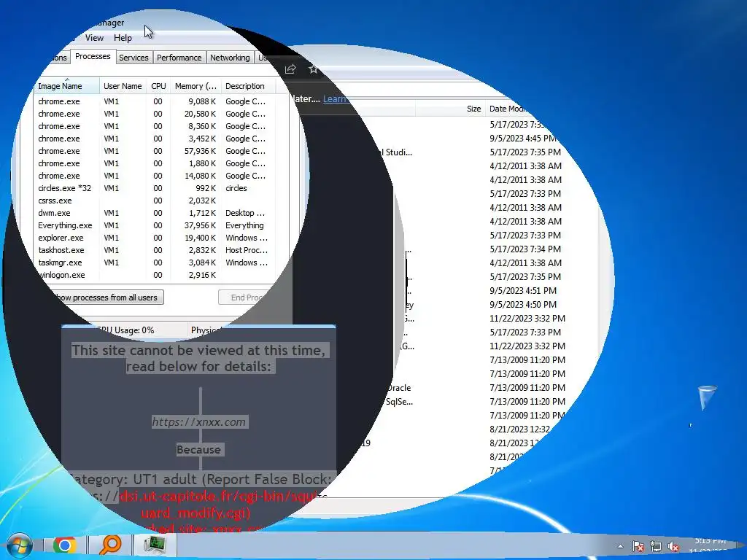This screenshot has width=747, height=560.
Task: Select chrome.exe using 9,088 K memory
Action: (x=153, y=101)
